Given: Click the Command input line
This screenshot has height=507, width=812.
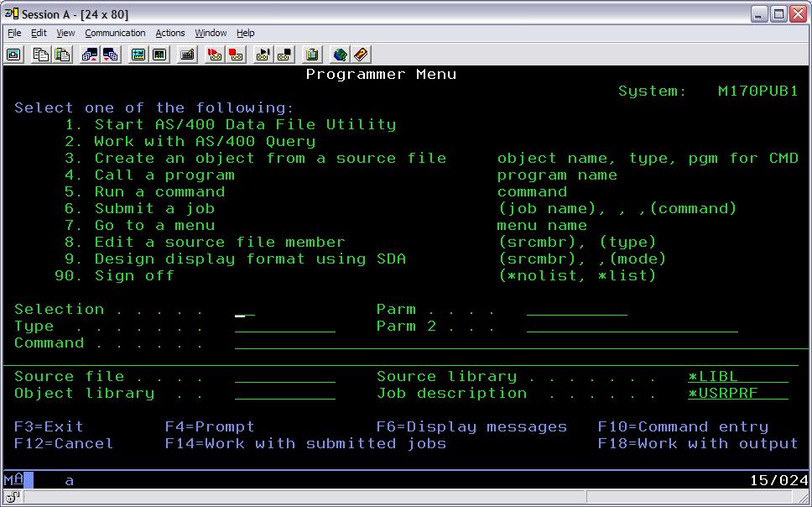Looking at the screenshot, I should click(521, 343).
